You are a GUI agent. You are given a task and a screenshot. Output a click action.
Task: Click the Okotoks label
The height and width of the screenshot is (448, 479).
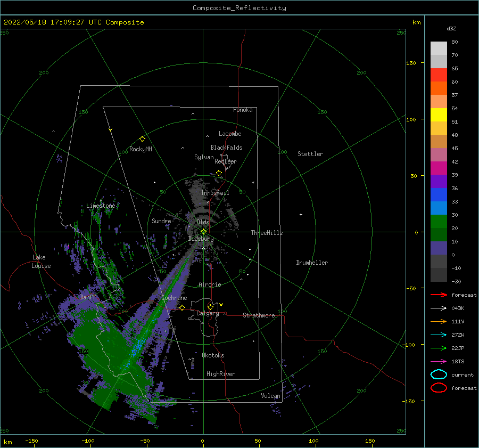pos(213,355)
